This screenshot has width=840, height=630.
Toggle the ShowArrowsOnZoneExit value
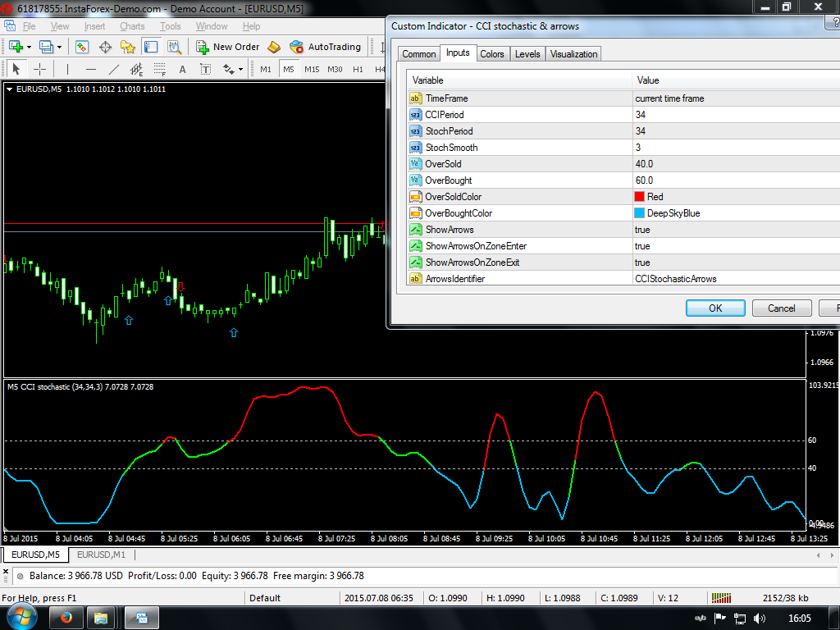[642, 262]
